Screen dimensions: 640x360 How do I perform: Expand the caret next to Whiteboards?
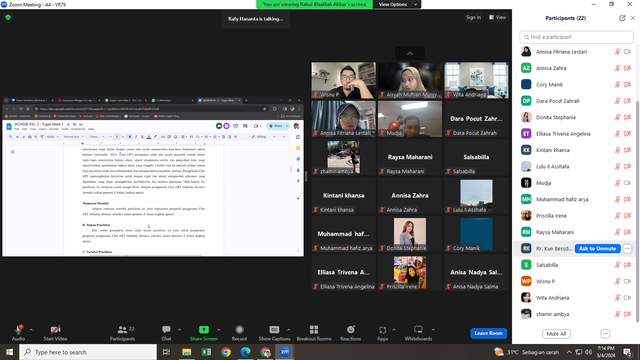tap(433, 330)
